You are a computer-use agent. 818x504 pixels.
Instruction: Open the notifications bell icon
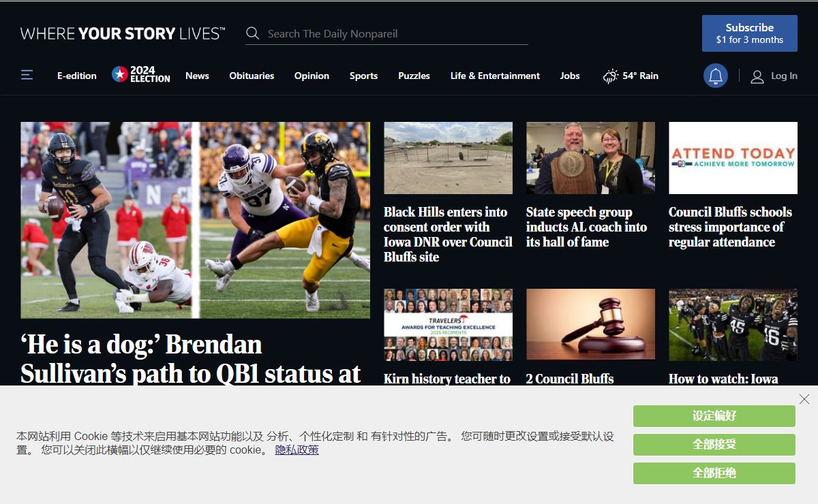tap(716, 76)
